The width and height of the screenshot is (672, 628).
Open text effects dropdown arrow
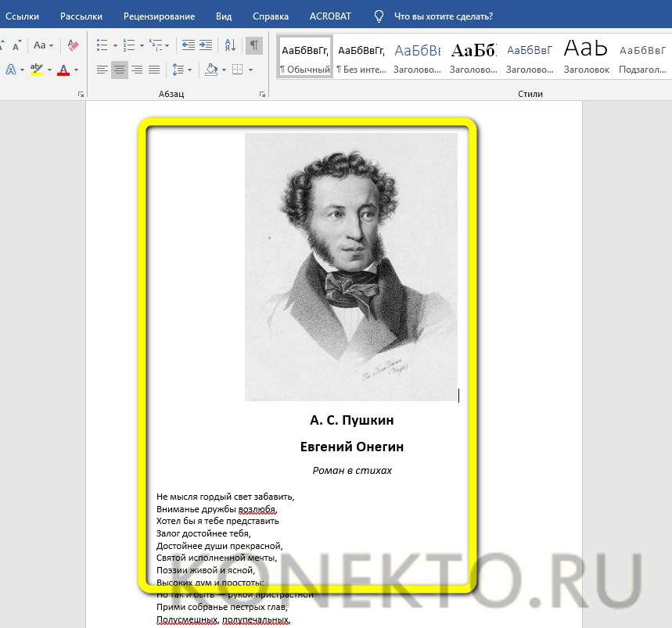[22, 70]
